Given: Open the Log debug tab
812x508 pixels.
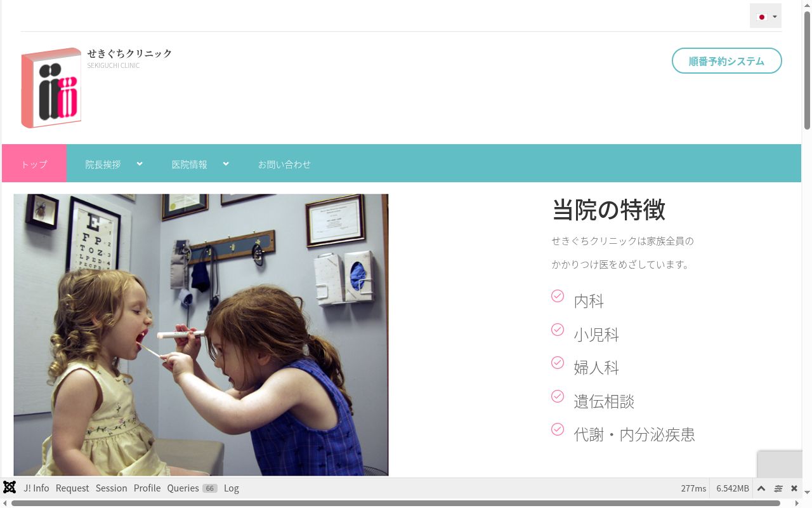Looking at the screenshot, I should tap(232, 488).
